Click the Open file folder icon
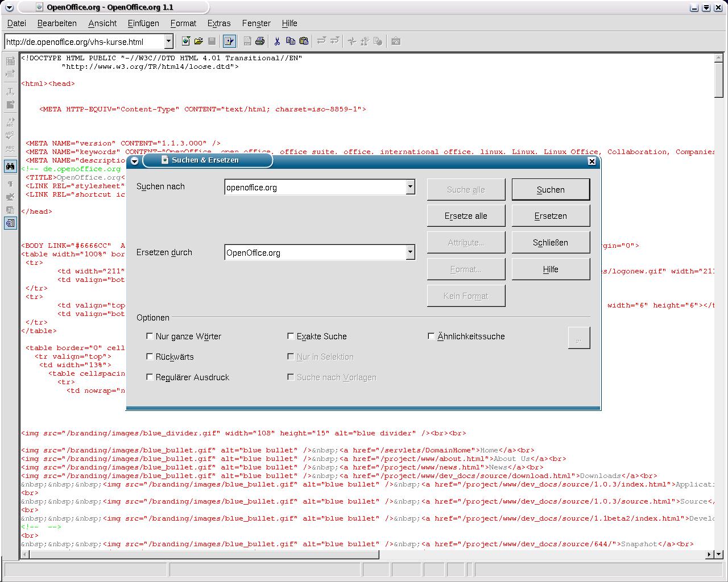The image size is (728, 582). [198, 41]
